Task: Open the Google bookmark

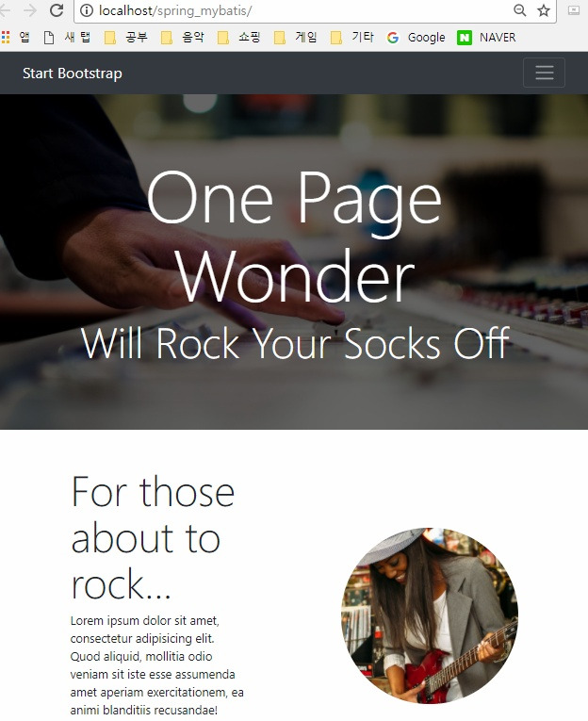Action: pyautogui.click(x=416, y=38)
